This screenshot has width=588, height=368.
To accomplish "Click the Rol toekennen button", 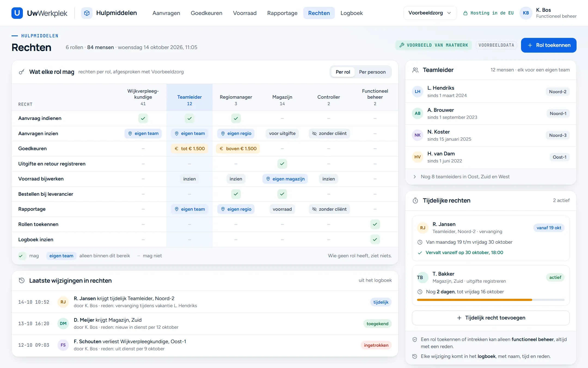I will coord(549,45).
